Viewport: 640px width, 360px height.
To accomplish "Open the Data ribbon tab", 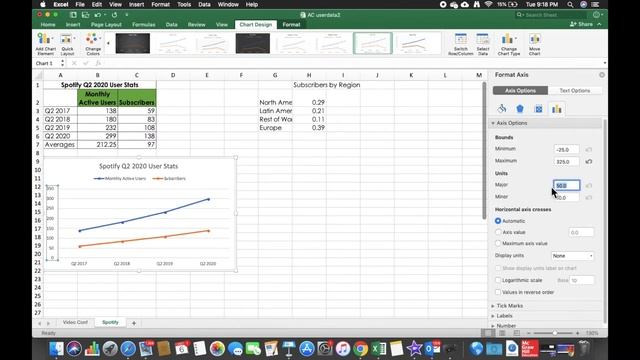I will [171, 24].
